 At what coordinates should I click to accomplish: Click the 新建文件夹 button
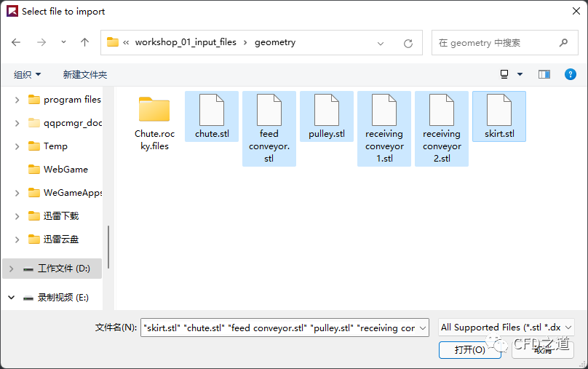85,75
